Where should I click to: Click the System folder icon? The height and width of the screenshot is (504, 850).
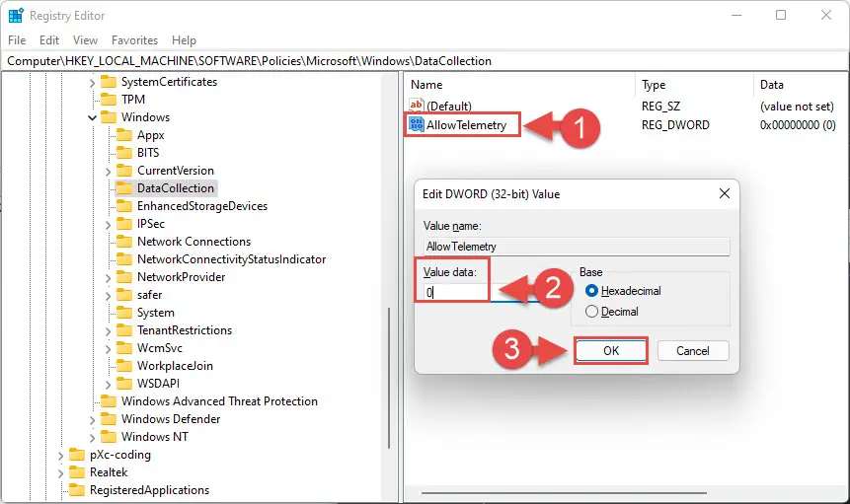tap(124, 313)
